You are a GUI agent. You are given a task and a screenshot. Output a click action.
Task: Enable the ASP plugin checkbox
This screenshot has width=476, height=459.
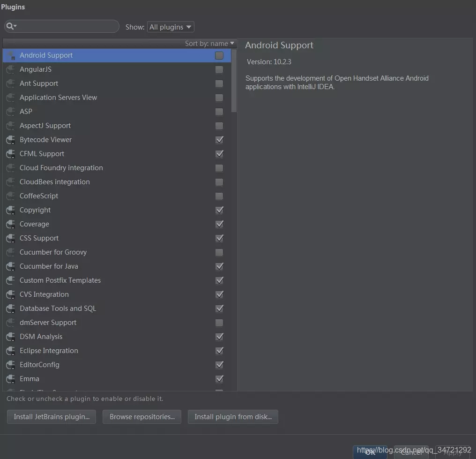(219, 112)
